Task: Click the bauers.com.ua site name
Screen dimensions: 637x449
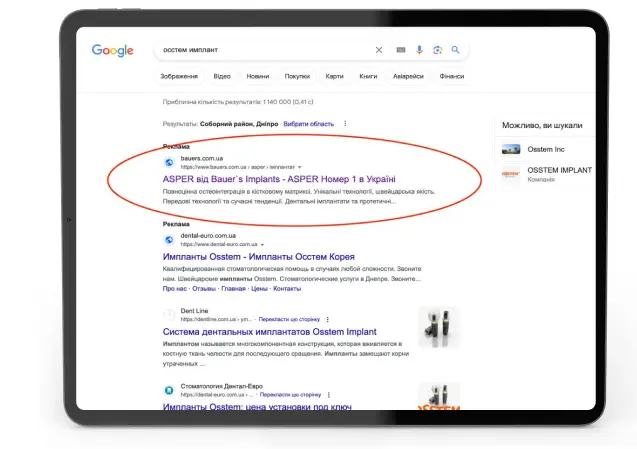Action: [x=202, y=158]
